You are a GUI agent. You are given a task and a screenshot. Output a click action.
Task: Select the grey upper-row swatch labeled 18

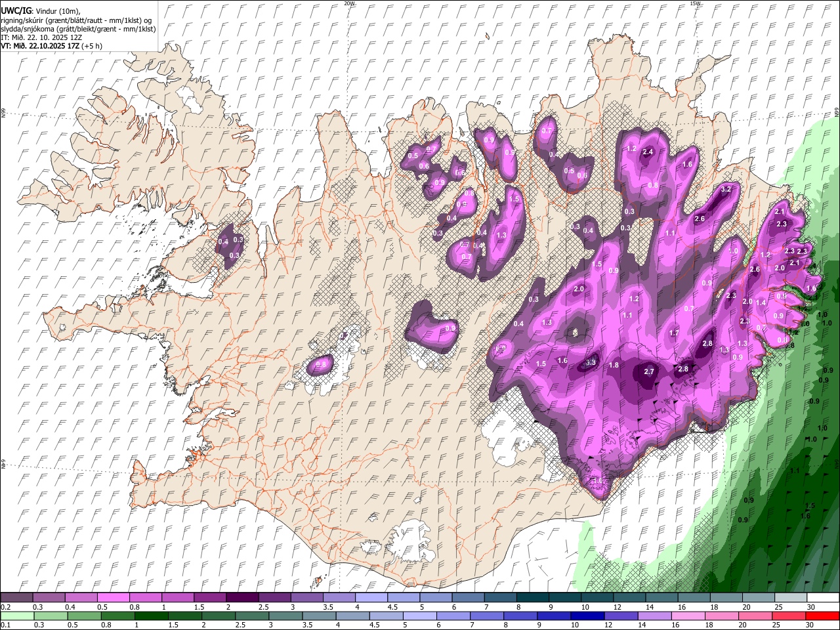[x=726, y=598]
